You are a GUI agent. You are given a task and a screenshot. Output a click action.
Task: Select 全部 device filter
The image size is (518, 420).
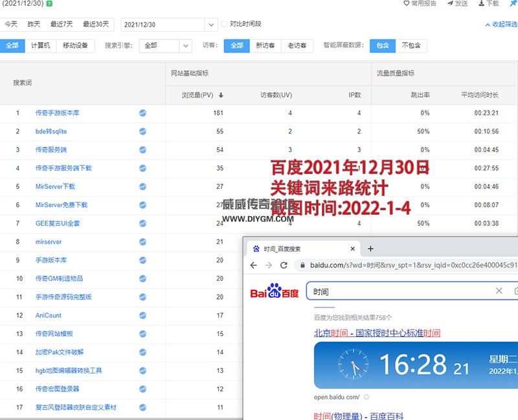pyautogui.click(x=12, y=45)
